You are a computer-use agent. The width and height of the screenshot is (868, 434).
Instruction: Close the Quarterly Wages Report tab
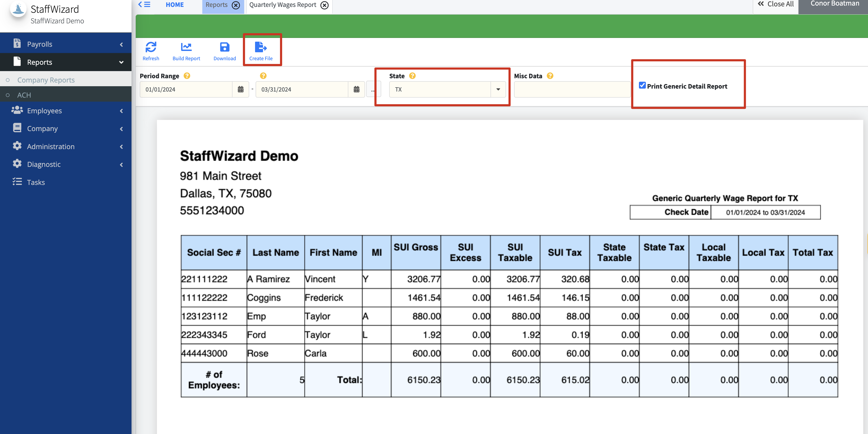pyautogui.click(x=324, y=5)
